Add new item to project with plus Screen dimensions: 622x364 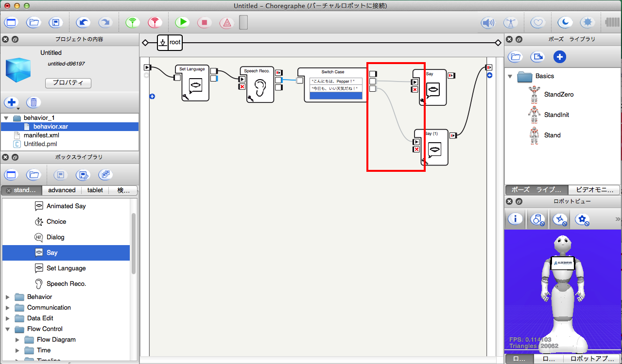[x=11, y=102]
